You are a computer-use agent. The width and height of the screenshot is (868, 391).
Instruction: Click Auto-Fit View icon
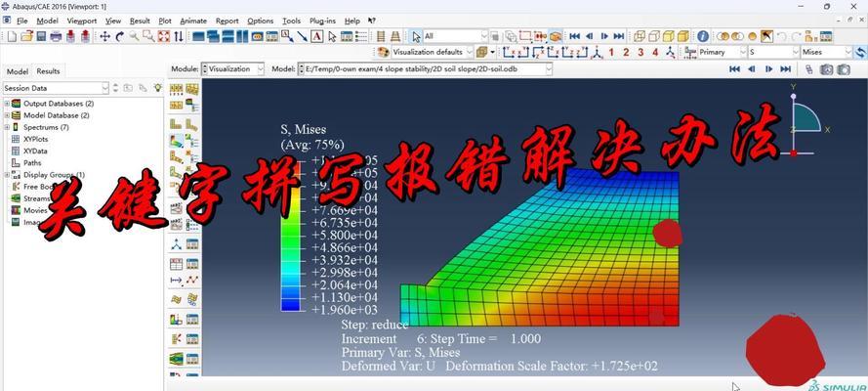pos(163,36)
